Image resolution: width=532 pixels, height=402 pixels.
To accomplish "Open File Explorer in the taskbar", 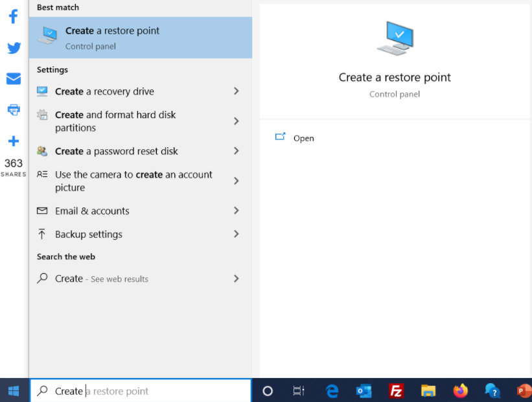I will click(x=428, y=390).
